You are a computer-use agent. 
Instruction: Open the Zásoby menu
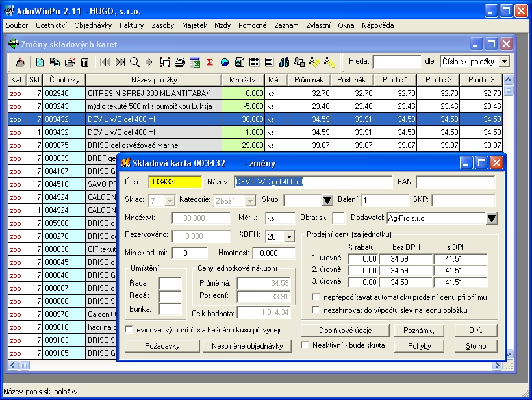click(x=162, y=25)
